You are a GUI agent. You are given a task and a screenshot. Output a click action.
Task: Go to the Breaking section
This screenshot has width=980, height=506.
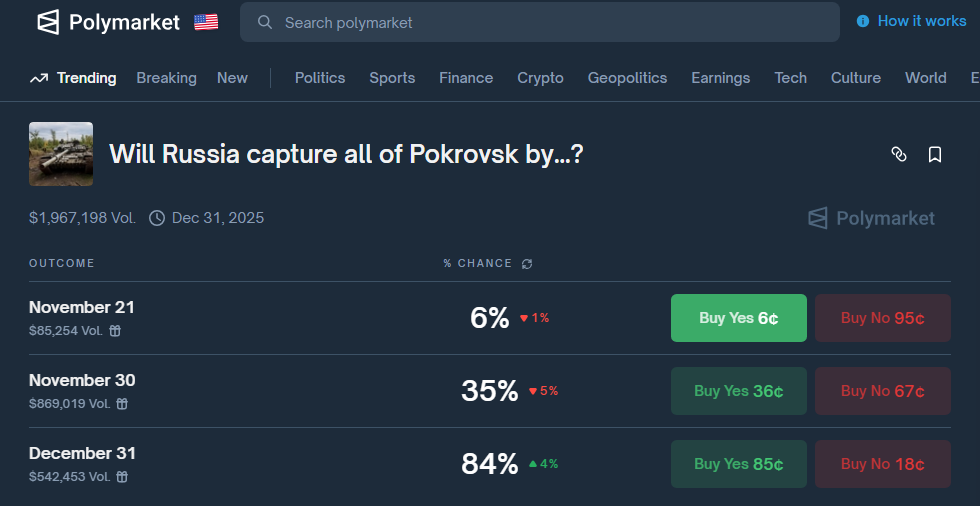pos(166,78)
